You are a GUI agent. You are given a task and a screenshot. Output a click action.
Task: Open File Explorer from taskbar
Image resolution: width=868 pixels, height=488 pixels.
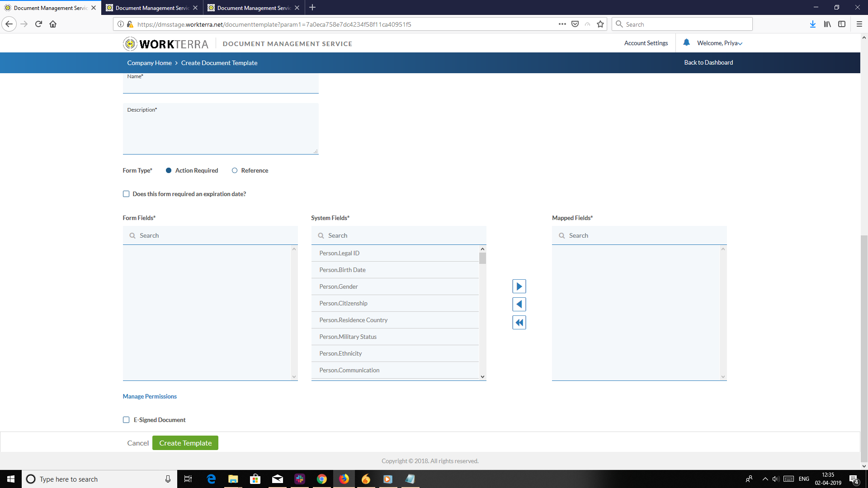233,479
